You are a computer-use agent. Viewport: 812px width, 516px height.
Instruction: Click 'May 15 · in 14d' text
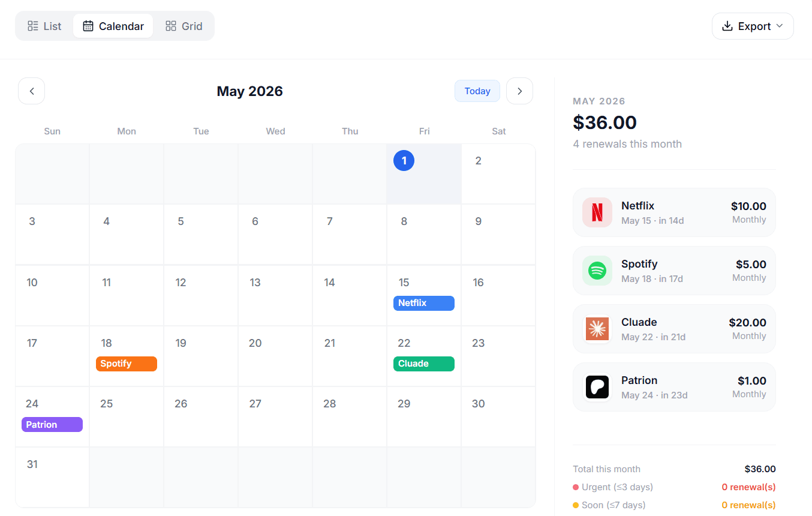652,221
